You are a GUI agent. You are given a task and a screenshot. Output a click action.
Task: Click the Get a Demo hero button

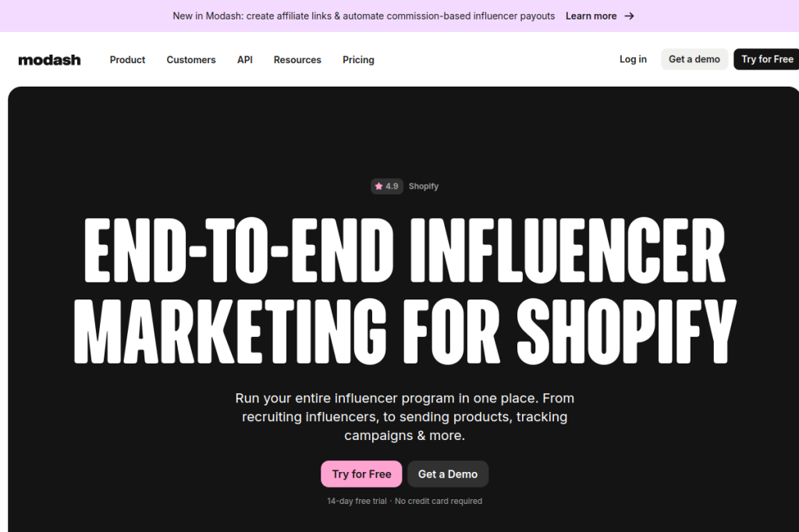tap(448, 474)
